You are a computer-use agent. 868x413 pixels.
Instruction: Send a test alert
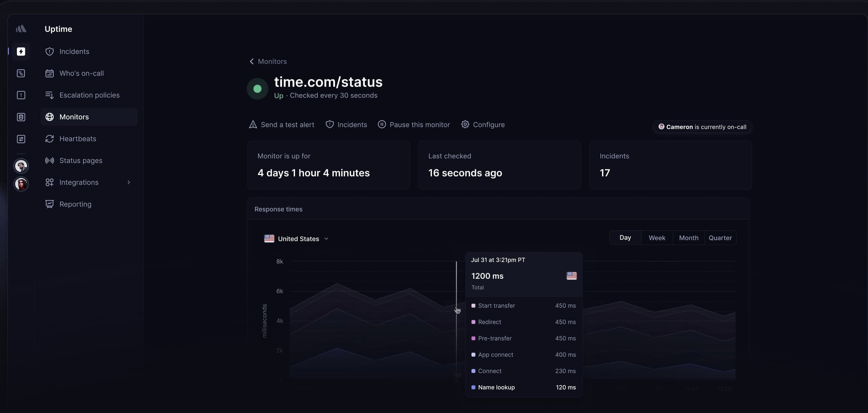click(281, 125)
